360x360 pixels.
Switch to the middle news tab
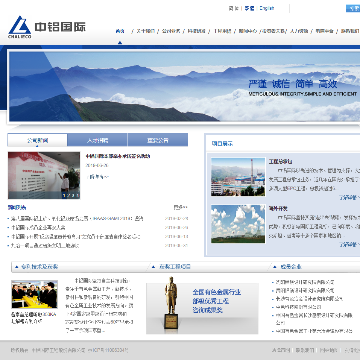97,140
